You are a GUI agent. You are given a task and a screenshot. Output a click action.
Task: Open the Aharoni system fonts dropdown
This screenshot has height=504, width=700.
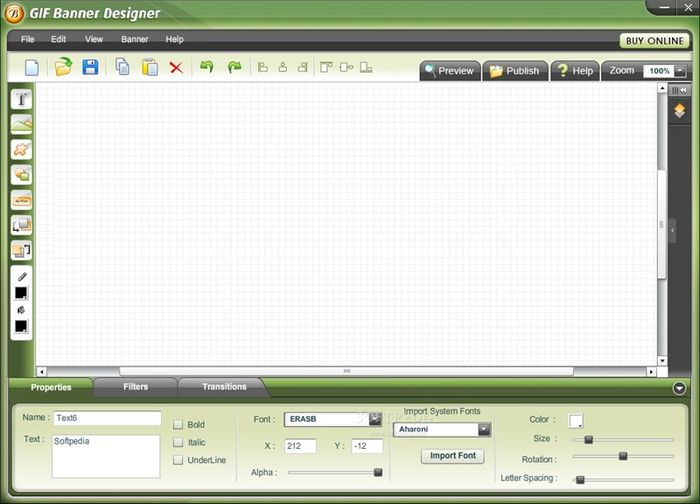click(x=484, y=429)
